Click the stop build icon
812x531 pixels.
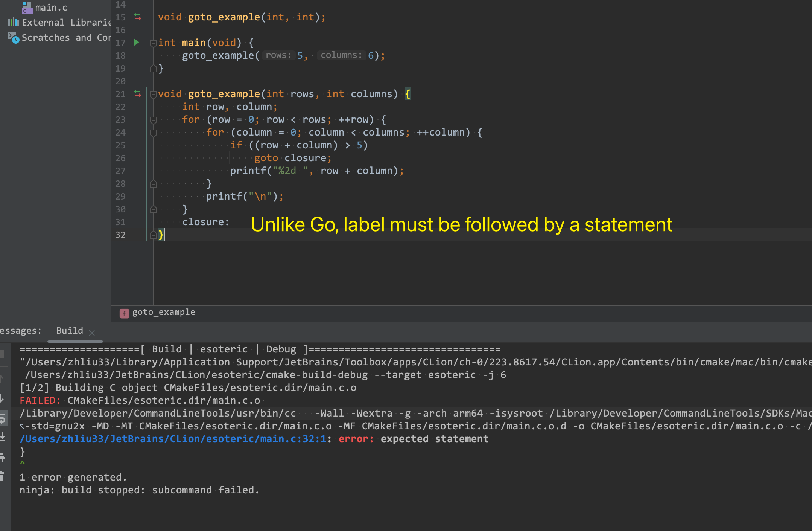(2, 354)
